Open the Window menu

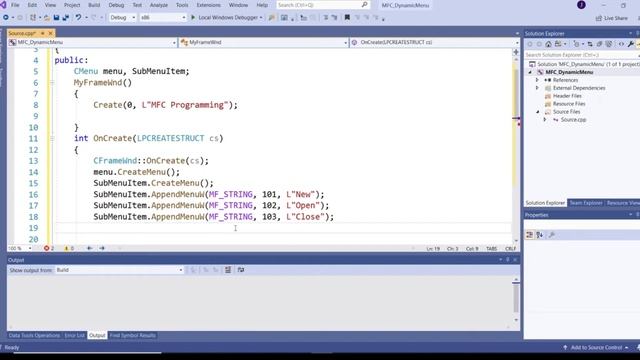coord(238,5)
